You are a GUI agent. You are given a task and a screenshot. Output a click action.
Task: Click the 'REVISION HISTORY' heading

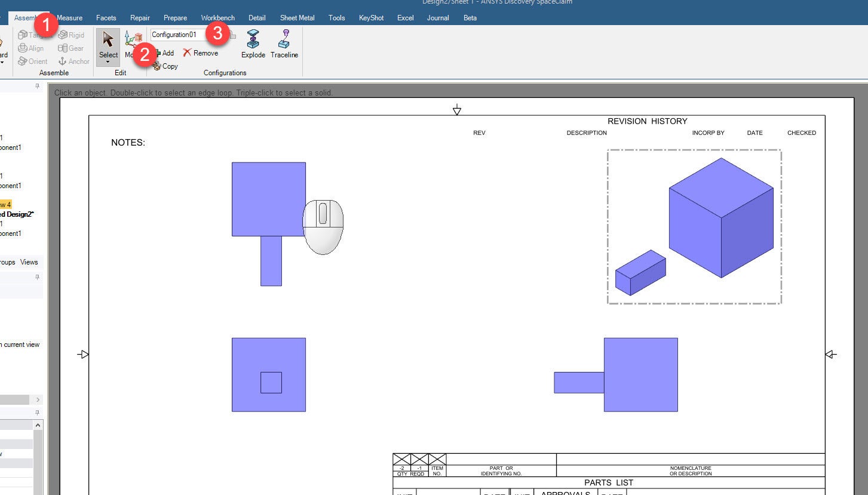(x=648, y=121)
